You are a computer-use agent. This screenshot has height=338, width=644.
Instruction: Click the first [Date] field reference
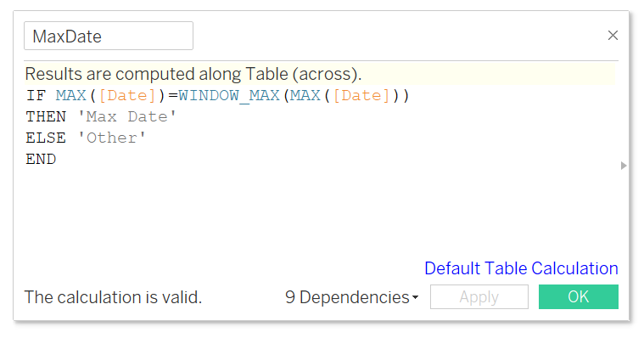127,95
